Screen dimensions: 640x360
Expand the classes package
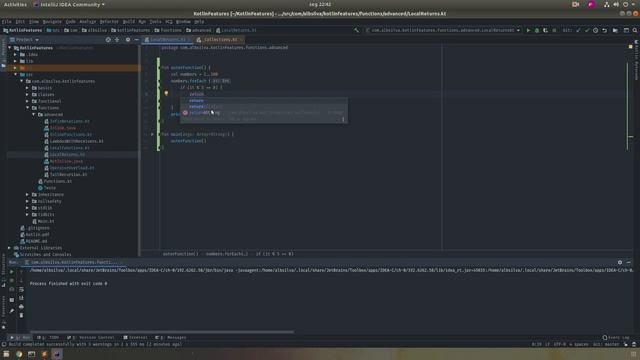28,95
